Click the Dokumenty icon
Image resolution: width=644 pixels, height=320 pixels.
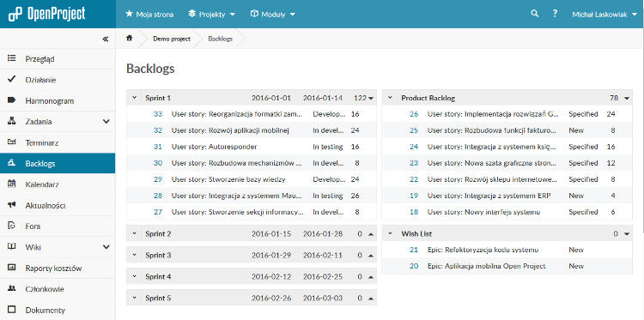pyautogui.click(x=11, y=310)
